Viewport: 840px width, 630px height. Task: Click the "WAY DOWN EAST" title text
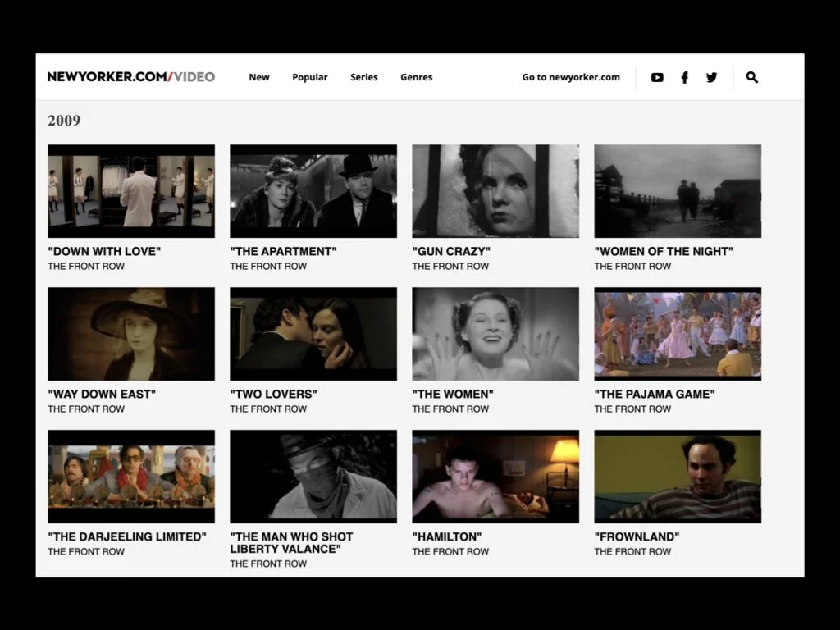tap(102, 394)
